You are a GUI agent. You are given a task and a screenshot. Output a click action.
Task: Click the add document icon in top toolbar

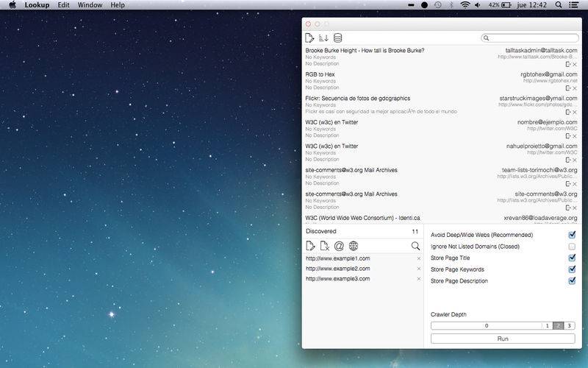pyautogui.click(x=309, y=38)
